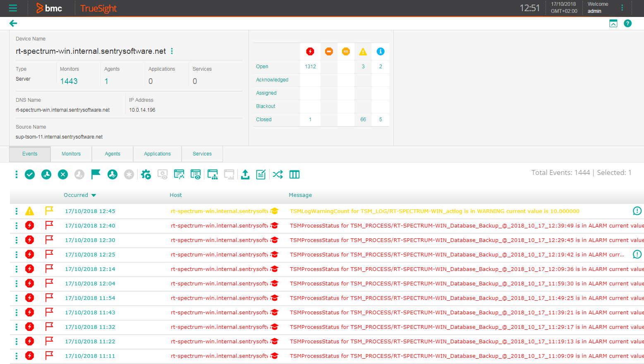Export the events list using the export icon

245,174
